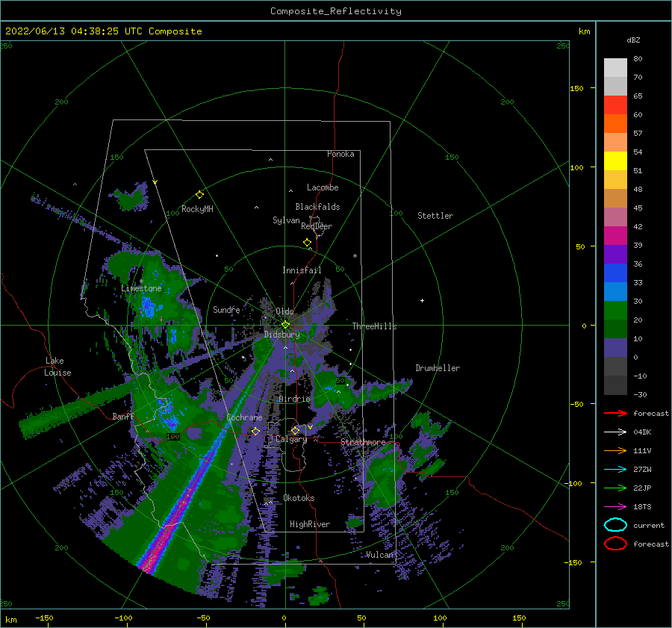672x628 pixels.
Task: Click the red forecast arrow in legend
Action: click(615, 413)
